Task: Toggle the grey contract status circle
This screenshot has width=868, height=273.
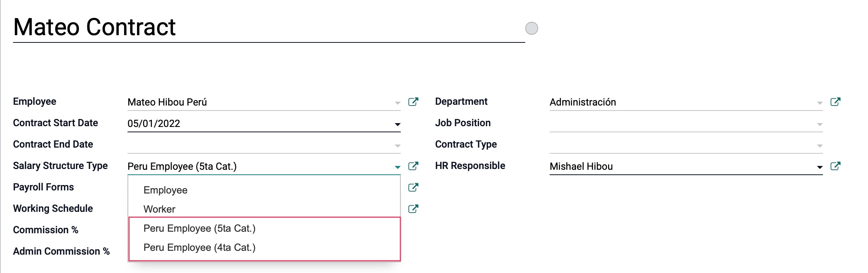Action: click(532, 28)
